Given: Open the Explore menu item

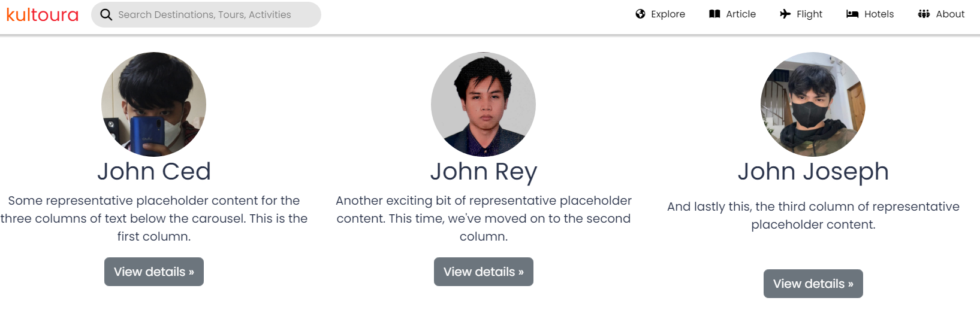Looking at the screenshot, I should coord(668,14).
